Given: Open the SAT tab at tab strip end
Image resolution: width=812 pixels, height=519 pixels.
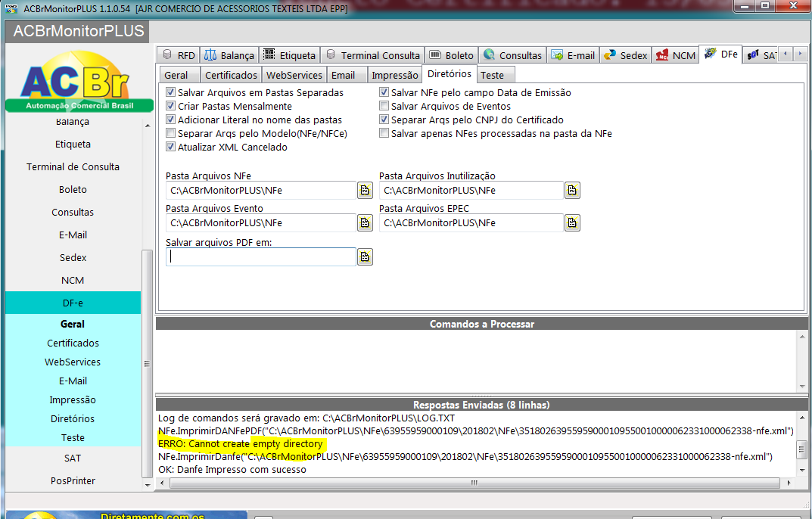Looking at the screenshot, I should 761,55.
